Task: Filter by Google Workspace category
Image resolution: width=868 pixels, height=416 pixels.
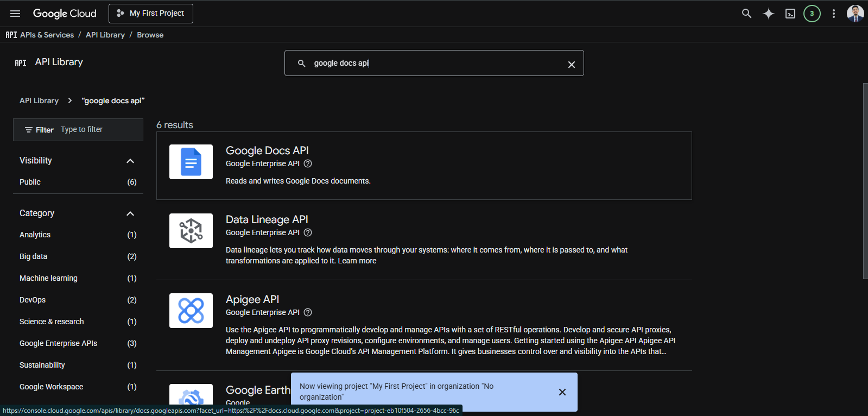Action: pyautogui.click(x=78, y=387)
